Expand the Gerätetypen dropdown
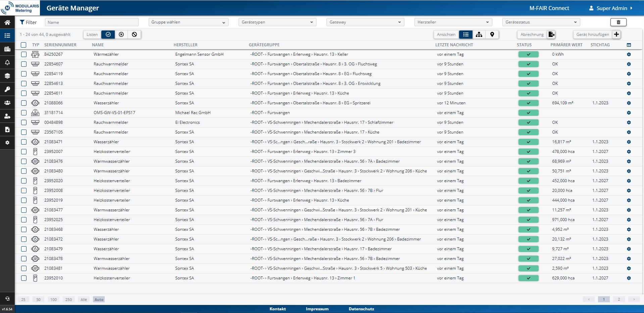Screen dimensions: 644x313 (x=277, y=22)
